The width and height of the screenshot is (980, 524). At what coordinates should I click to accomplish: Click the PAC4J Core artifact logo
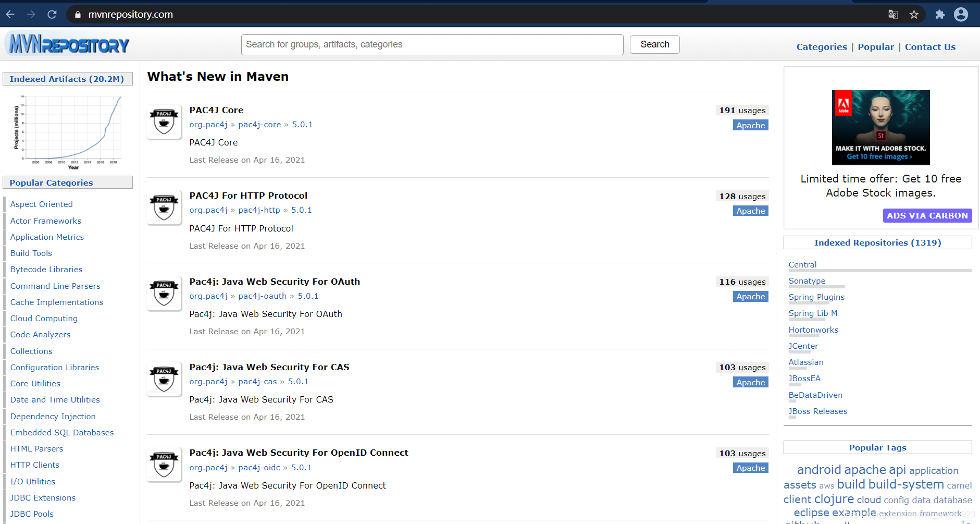pyautogui.click(x=164, y=121)
